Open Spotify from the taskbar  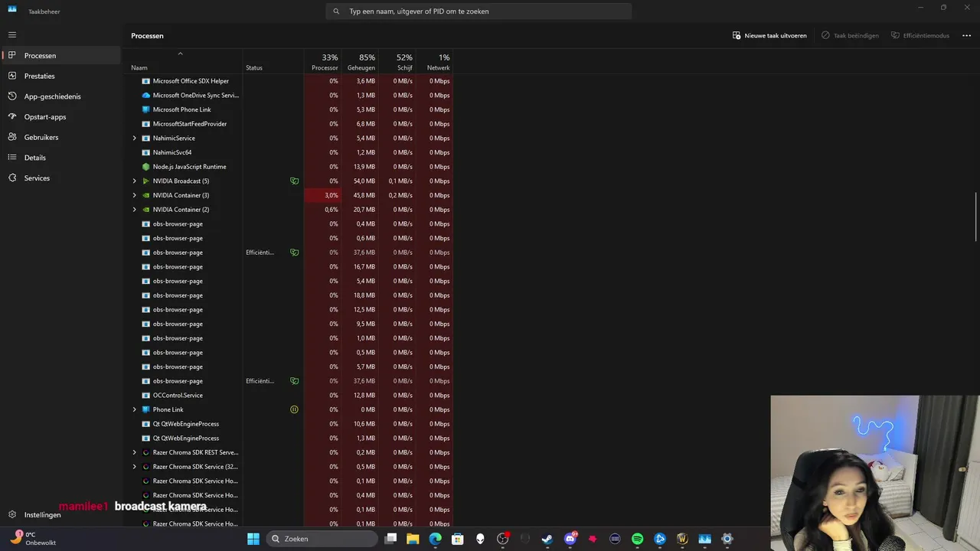pos(638,539)
